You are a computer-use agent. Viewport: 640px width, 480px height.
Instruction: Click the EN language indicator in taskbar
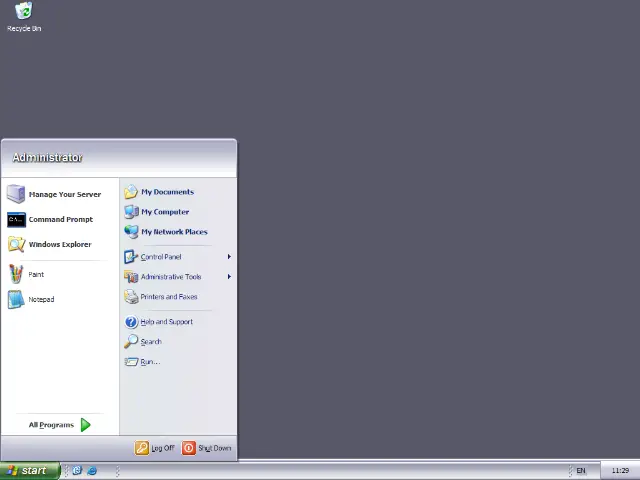point(581,471)
